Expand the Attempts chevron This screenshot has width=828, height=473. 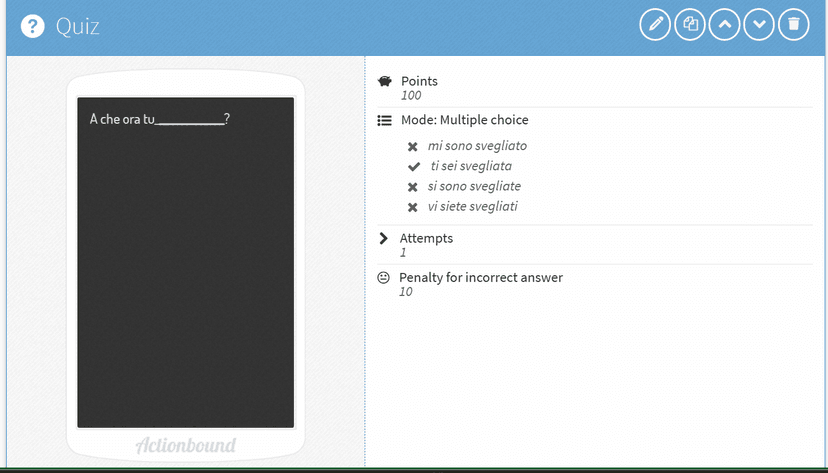click(383, 239)
